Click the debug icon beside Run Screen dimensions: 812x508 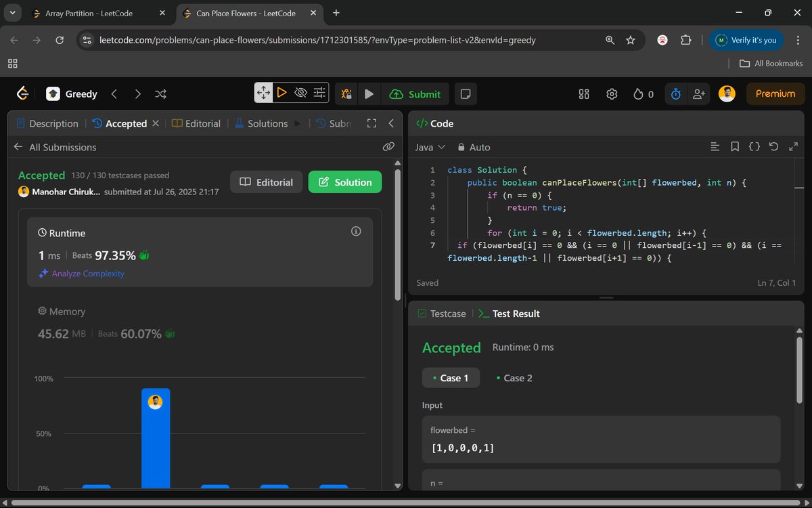click(x=346, y=94)
